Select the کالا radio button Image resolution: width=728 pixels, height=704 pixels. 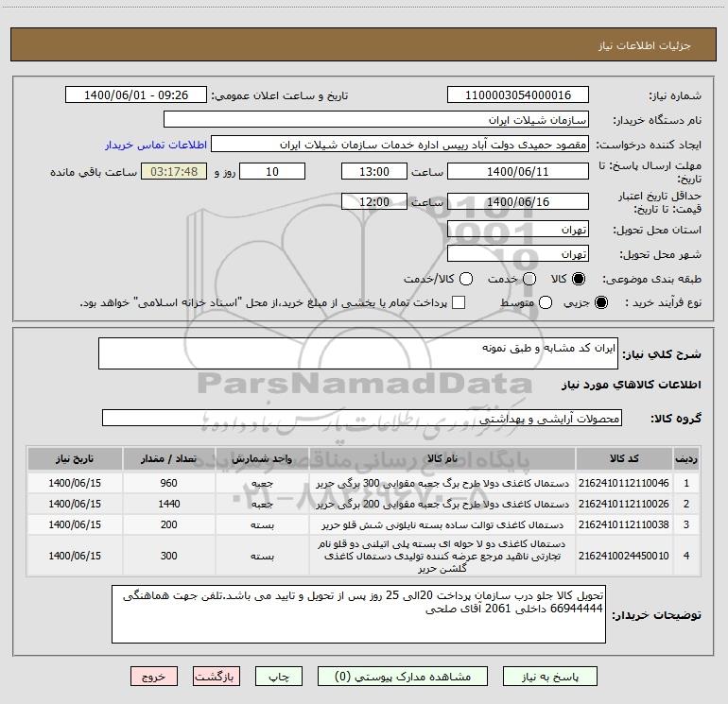(x=579, y=279)
